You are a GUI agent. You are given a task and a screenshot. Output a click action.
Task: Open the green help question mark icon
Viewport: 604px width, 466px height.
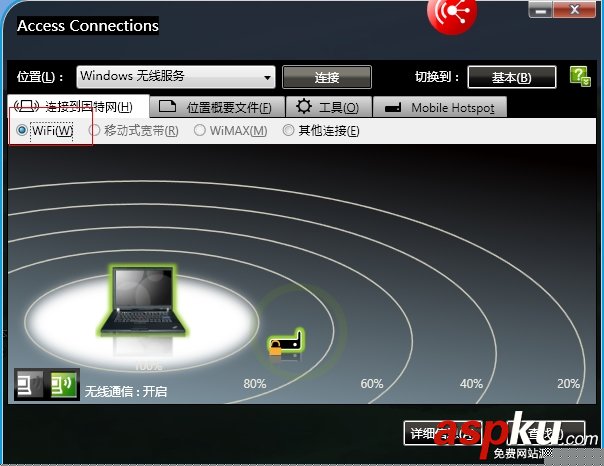tap(580, 76)
